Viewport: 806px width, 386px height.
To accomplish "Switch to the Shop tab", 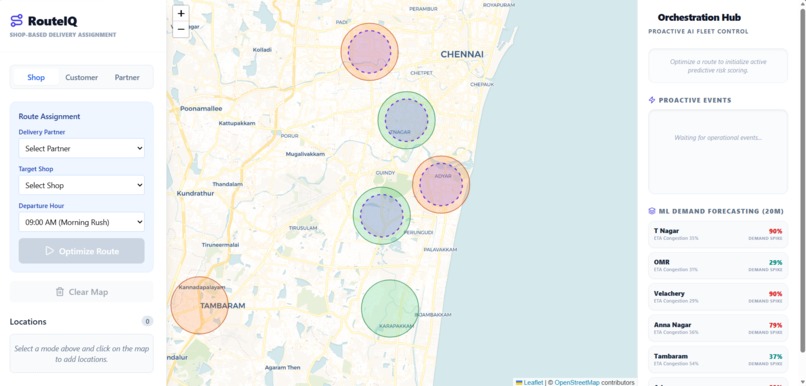I will pos(36,77).
